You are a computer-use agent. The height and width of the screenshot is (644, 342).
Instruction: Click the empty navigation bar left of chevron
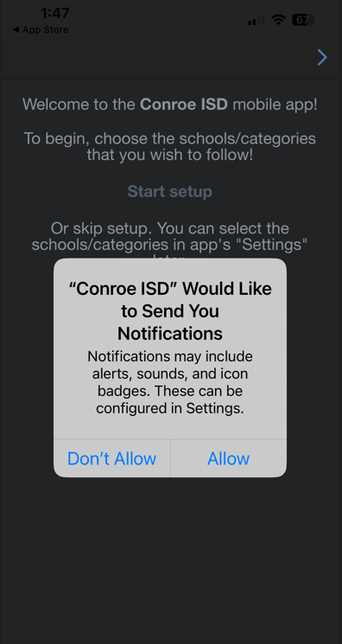pos(156,58)
